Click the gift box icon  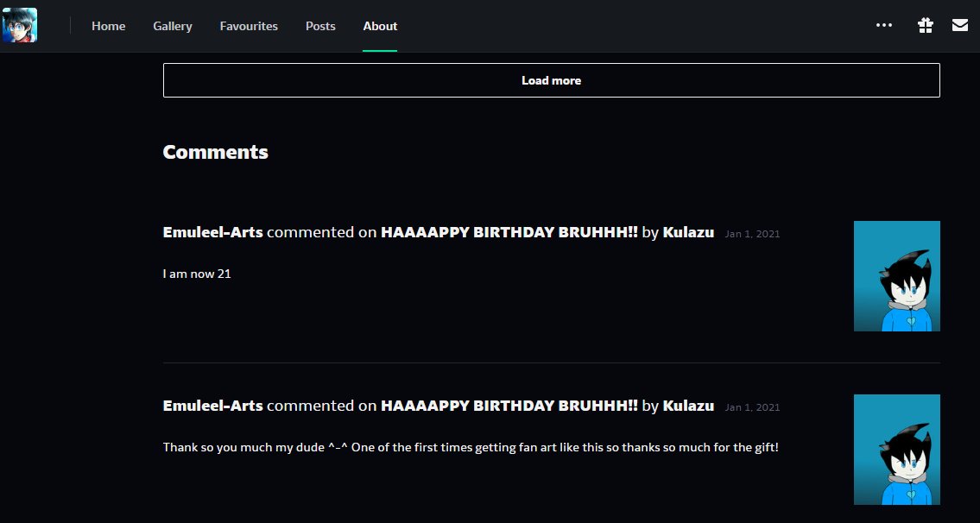(926, 25)
